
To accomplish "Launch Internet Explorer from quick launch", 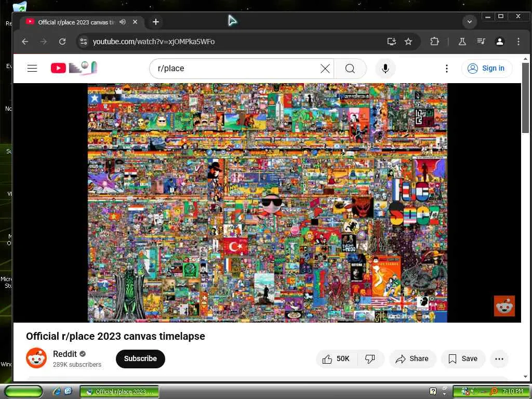I will (x=56, y=392).
